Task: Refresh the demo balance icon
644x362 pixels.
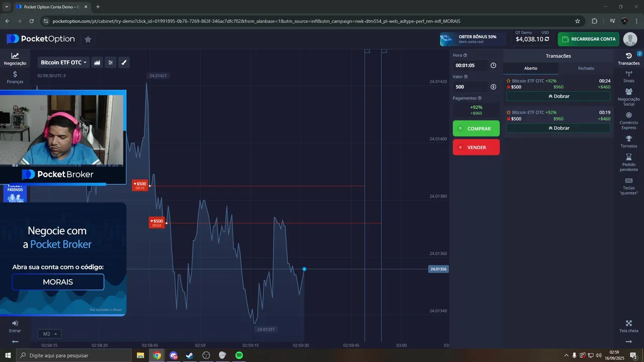Action: coord(547,39)
